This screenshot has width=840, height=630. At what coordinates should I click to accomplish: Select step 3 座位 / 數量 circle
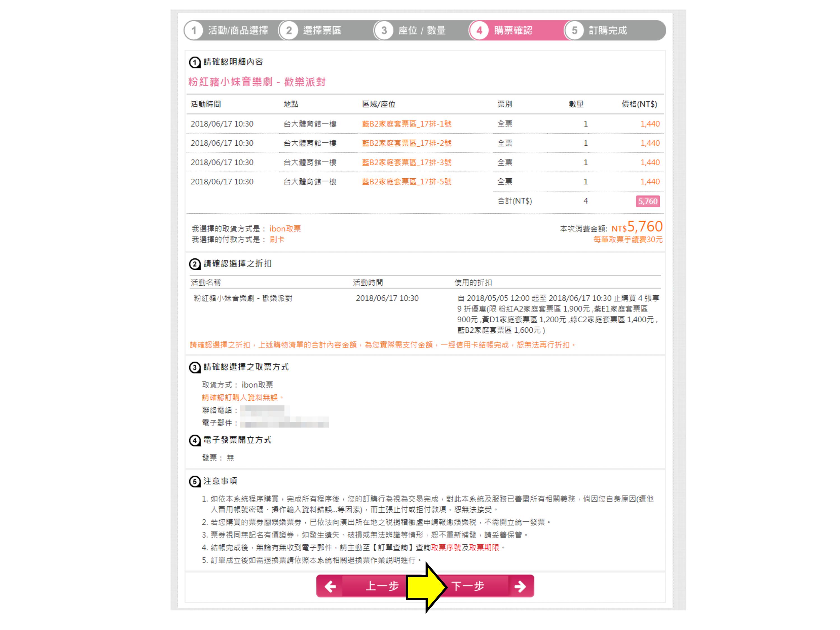pyautogui.click(x=384, y=30)
